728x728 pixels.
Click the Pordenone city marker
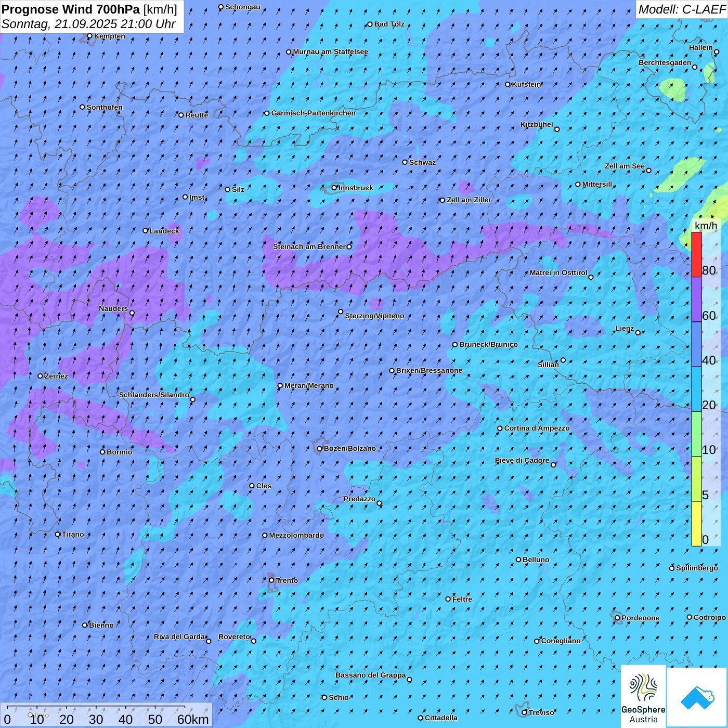point(617,618)
